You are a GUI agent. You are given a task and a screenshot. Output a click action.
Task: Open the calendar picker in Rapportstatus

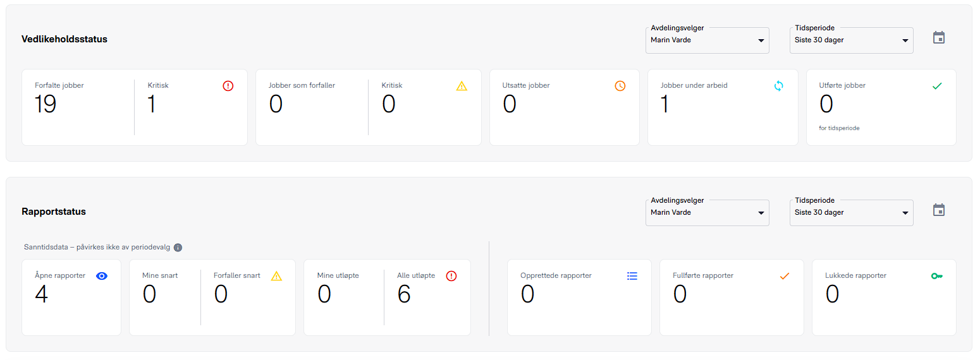[939, 210]
